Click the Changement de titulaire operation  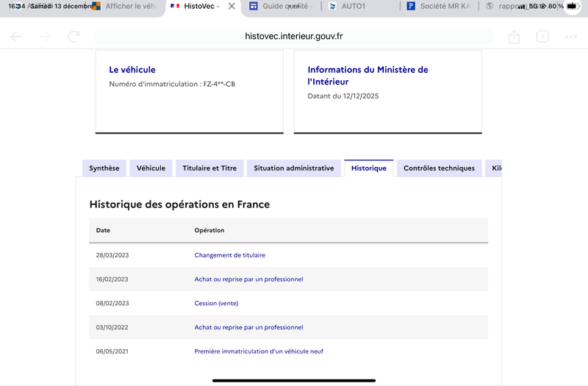point(230,255)
